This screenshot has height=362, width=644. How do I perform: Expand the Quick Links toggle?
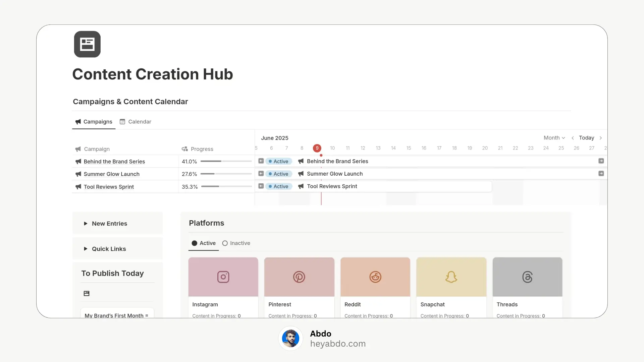pyautogui.click(x=86, y=249)
